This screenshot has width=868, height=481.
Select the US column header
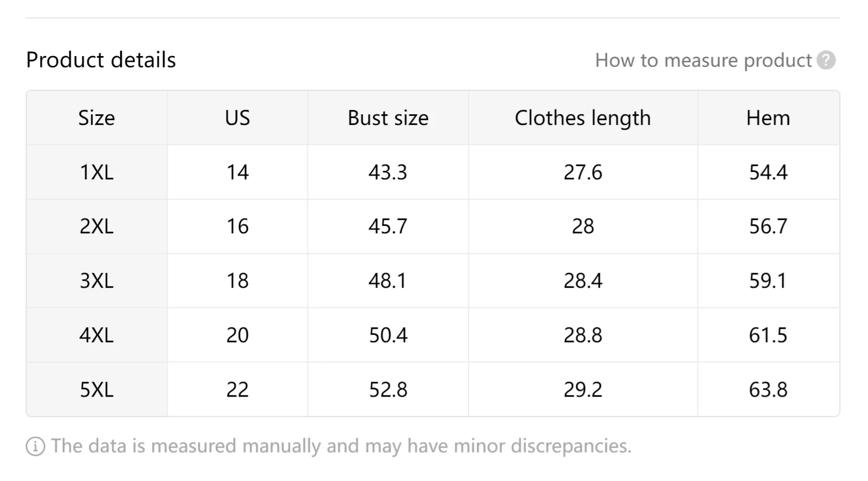point(237,118)
